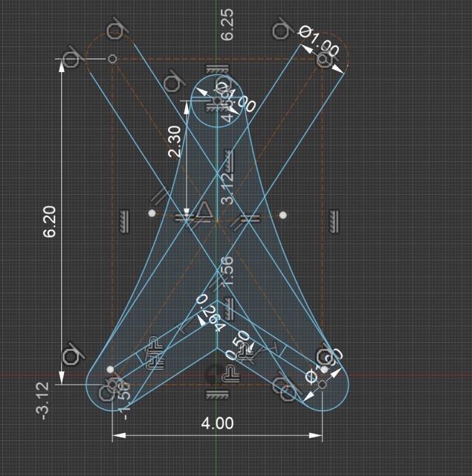Click the midpoint triangle constraint icon
This screenshot has height=476, width=472.
[x=204, y=210]
